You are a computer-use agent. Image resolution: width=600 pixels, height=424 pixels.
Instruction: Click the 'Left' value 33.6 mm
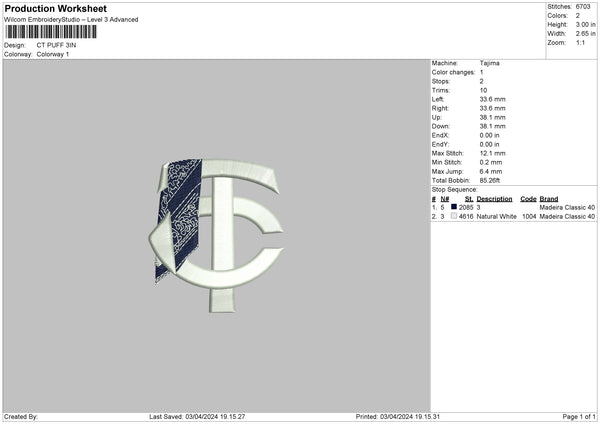492,99
